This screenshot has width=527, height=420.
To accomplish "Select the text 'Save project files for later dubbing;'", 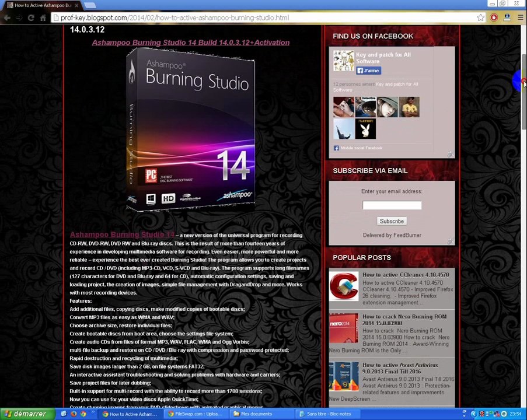I will tap(110, 383).
